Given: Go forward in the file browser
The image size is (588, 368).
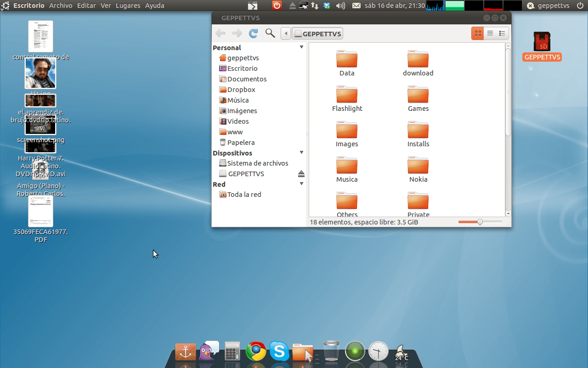Looking at the screenshot, I should (x=237, y=33).
